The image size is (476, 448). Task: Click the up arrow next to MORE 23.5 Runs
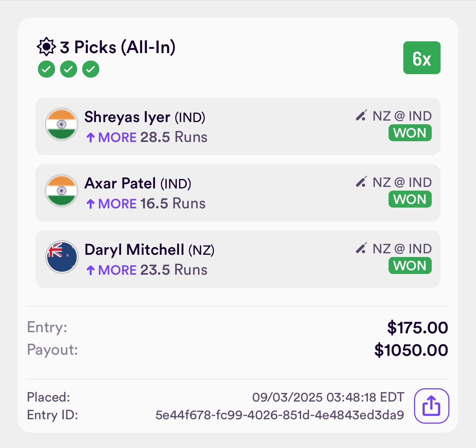click(x=91, y=270)
